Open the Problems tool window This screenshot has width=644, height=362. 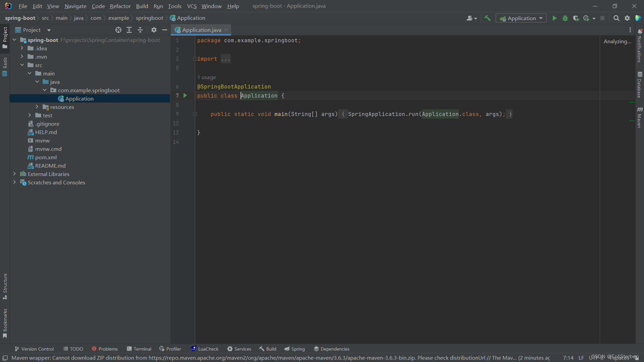click(105, 349)
